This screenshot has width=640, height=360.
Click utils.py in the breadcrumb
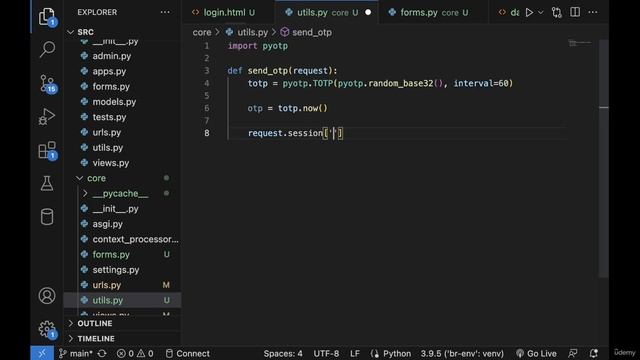(x=252, y=32)
